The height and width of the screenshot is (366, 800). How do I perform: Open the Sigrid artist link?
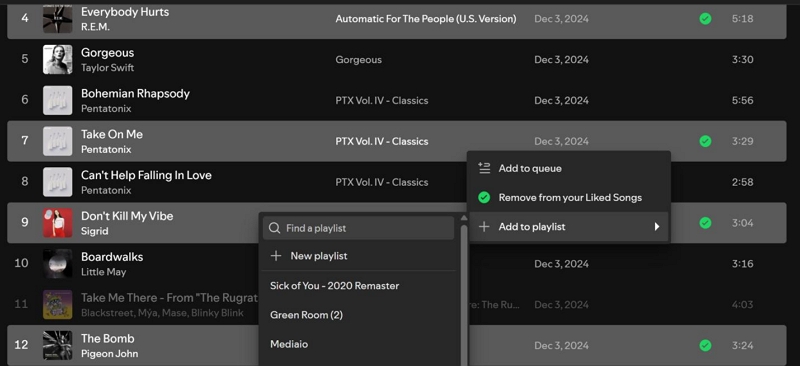tap(95, 231)
